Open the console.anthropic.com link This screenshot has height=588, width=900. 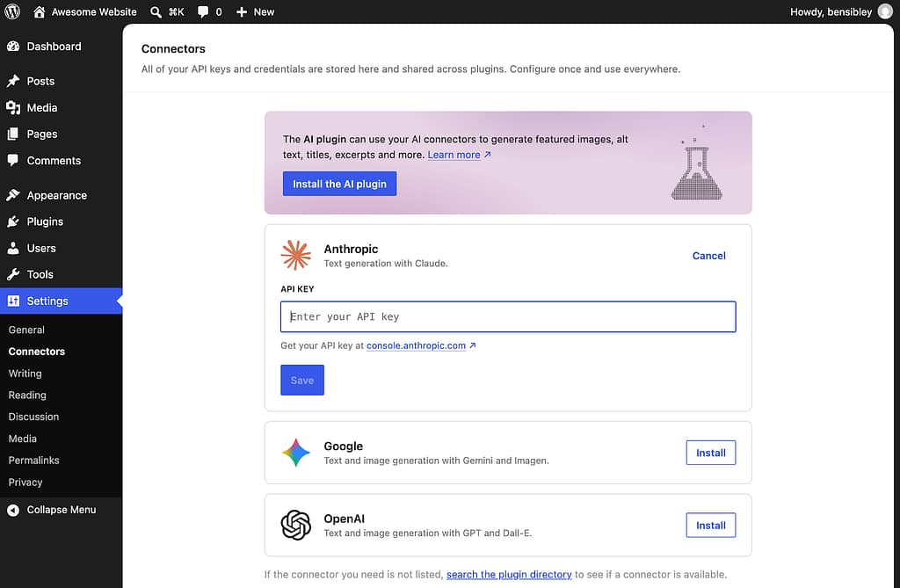416,345
